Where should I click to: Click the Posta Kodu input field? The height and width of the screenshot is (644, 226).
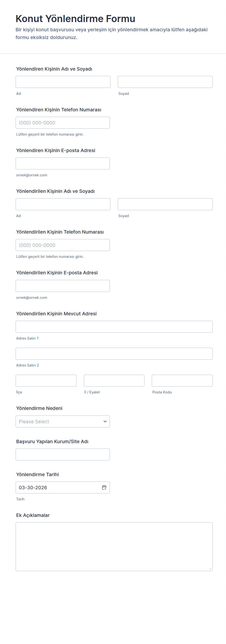[x=182, y=381]
